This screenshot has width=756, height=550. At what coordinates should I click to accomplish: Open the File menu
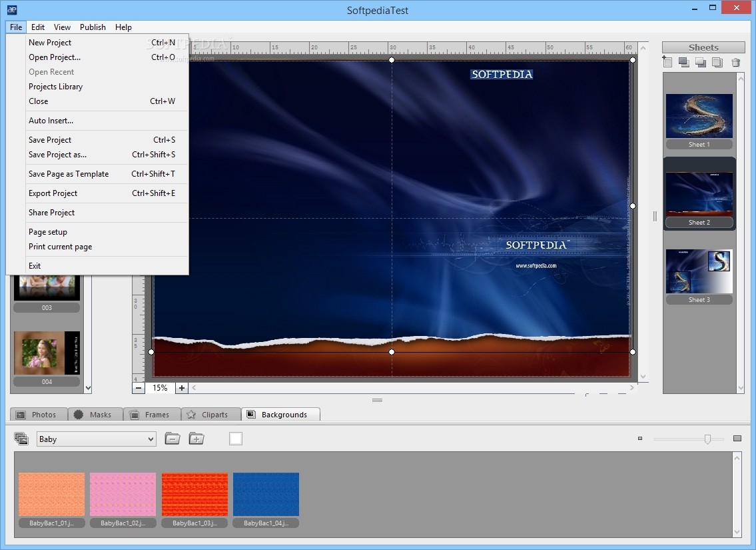[16, 27]
